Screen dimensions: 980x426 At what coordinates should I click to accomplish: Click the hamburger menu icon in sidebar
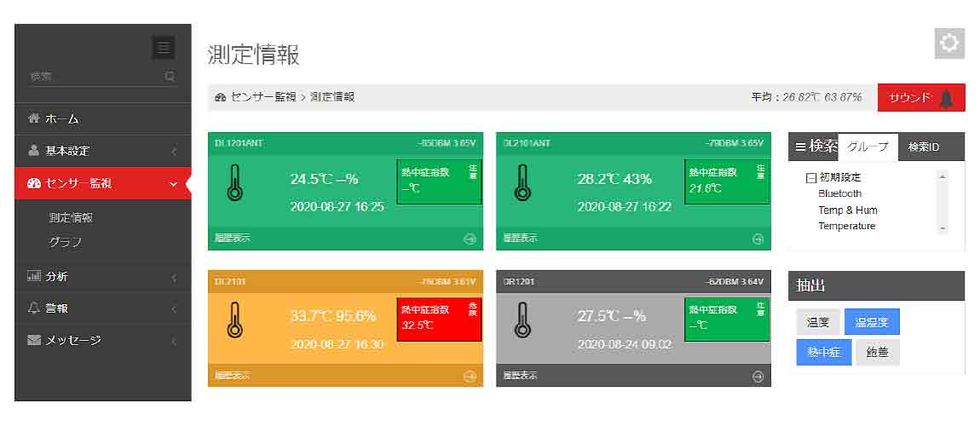(x=163, y=48)
